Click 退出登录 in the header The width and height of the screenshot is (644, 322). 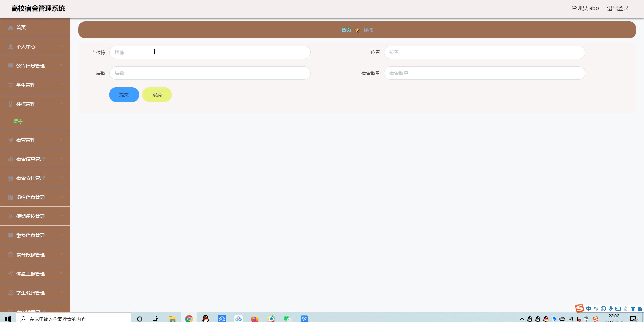pyautogui.click(x=618, y=8)
